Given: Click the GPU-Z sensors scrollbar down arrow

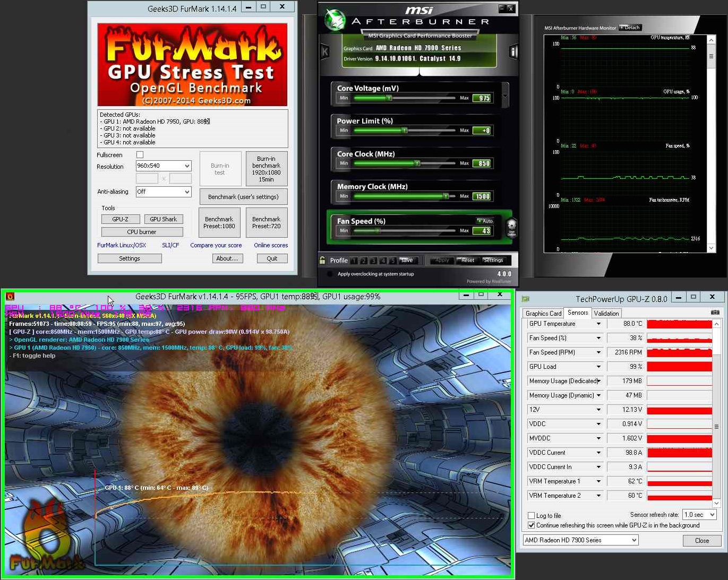Looking at the screenshot, I should click(x=716, y=503).
